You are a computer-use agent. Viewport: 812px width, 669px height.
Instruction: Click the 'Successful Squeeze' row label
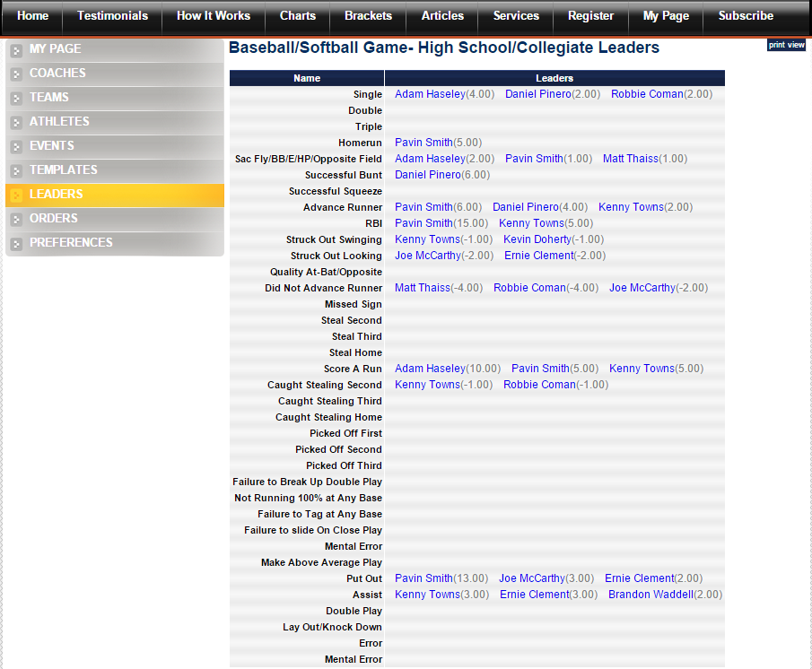tap(336, 191)
